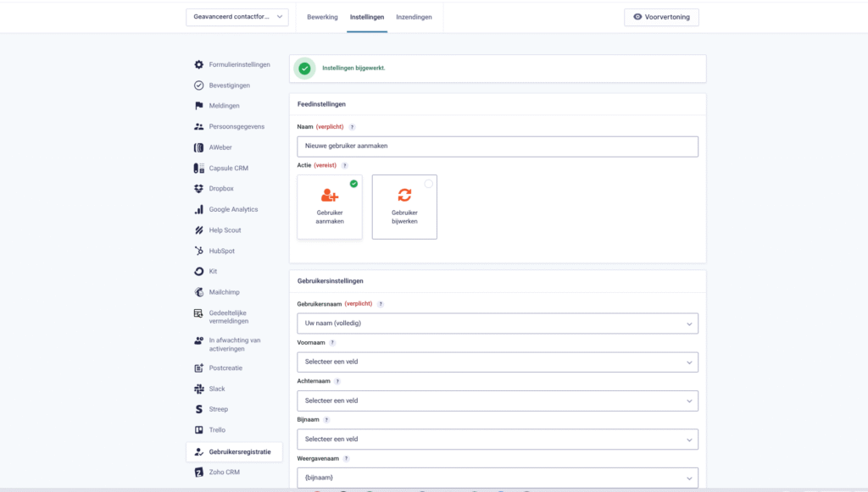Open the help tooltip next to Naam
The width and height of the screenshot is (868, 492).
tap(353, 126)
